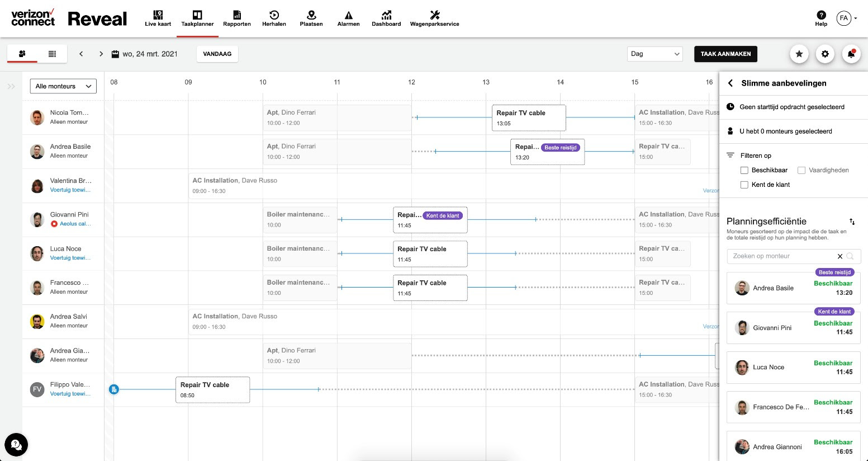Click the FV initials avatar
Screen dimensions: 868x461
pyautogui.click(x=37, y=389)
